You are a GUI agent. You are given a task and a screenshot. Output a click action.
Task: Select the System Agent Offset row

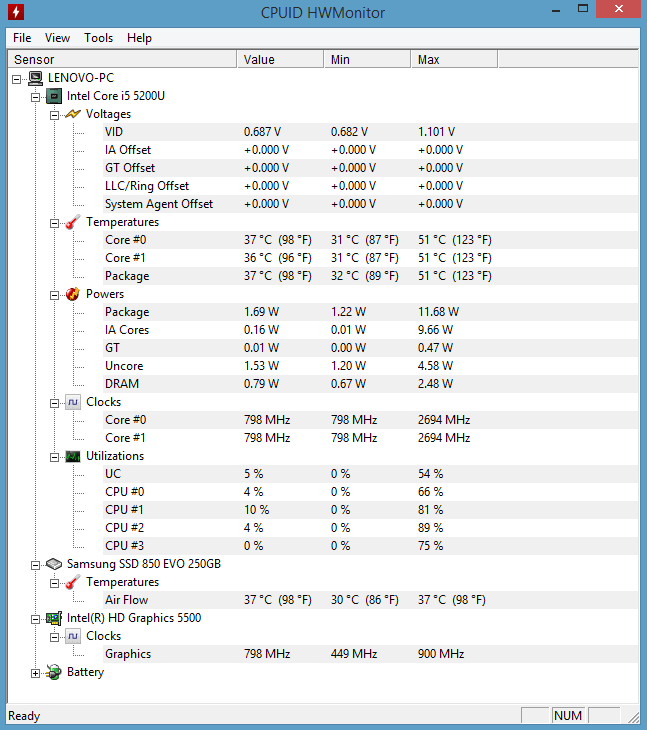point(371,204)
